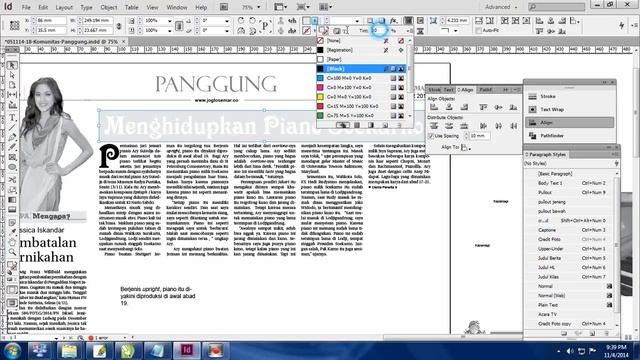This screenshot has height=360, width=640.
Task: Select the Line tool
Action: coord(12,128)
